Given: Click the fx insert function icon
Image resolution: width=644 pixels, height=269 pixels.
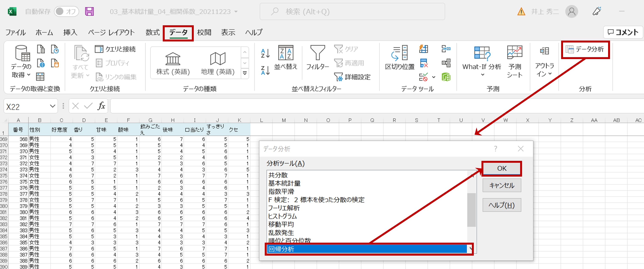Looking at the screenshot, I should point(101,106).
